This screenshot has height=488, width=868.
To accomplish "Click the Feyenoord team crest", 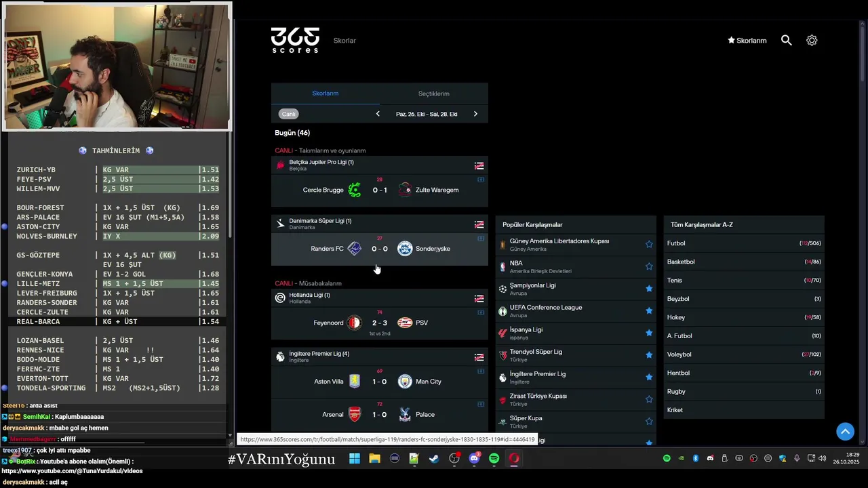I will (355, 323).
